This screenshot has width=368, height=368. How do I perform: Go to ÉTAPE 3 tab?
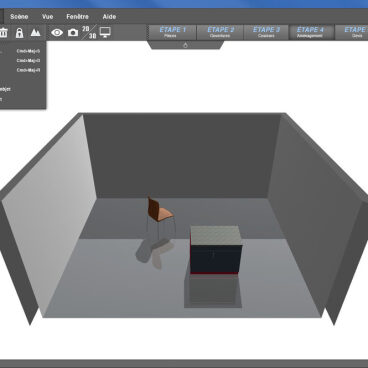[x=266, y=32]
